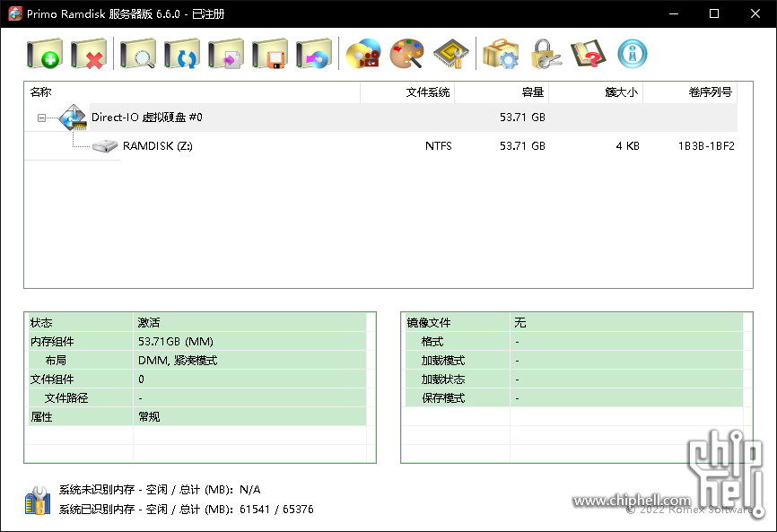Click the 53.71 GB capacity of Direct-IO disk

tap(522, 118)
